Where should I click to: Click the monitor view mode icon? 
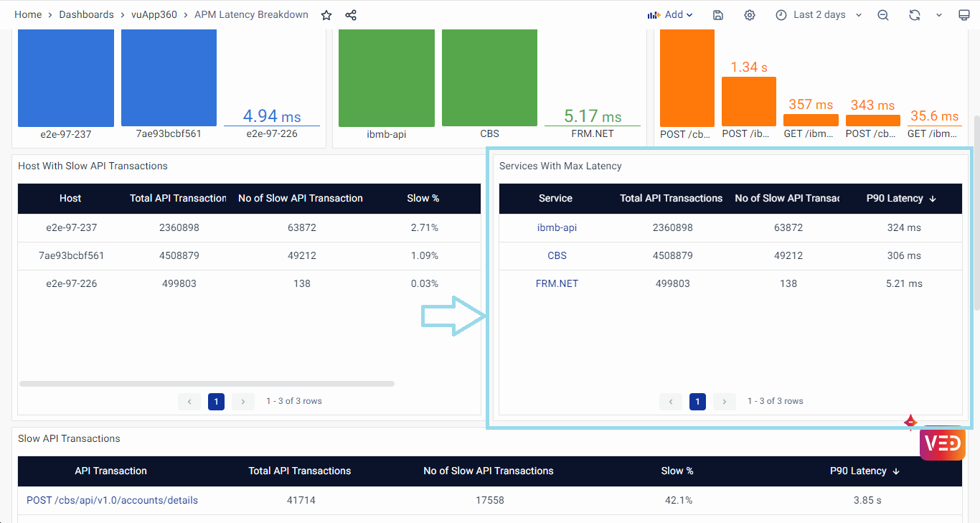[x=963, y=15]
